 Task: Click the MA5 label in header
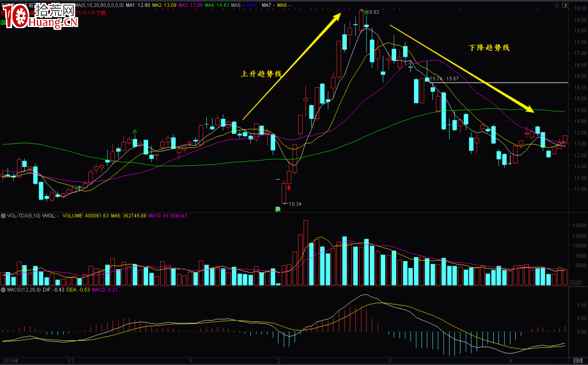[237, 5]
